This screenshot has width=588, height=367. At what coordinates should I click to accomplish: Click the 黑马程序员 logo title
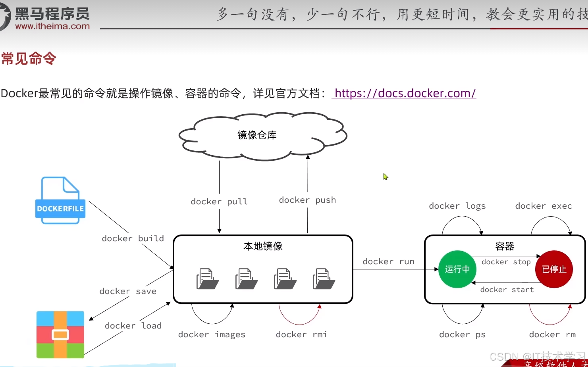tap(52, 14)
